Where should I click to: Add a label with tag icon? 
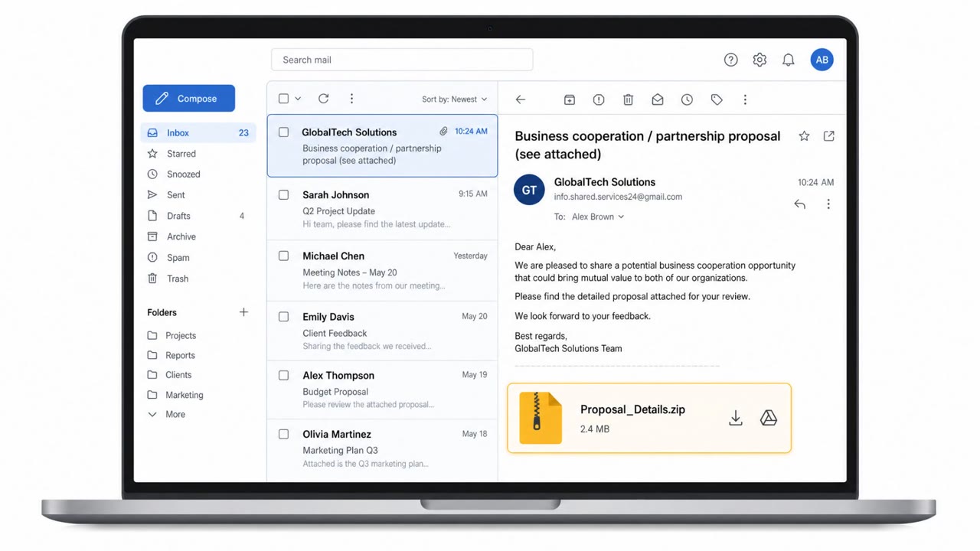coord(716,99)
